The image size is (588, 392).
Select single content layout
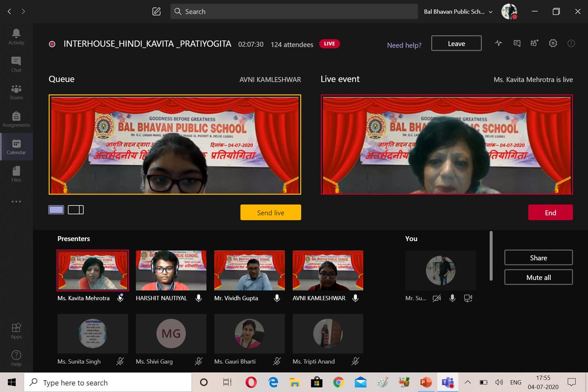(x=56, y=210)
